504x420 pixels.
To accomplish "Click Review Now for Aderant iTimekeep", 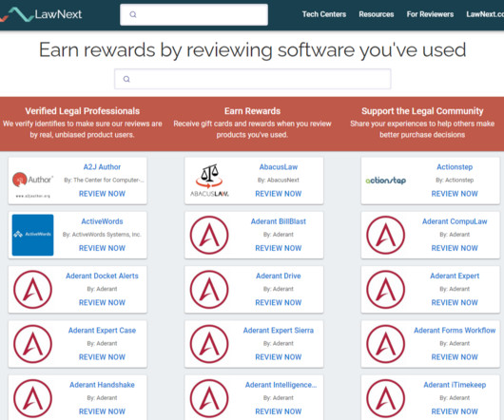I will (x=455, y=411).
